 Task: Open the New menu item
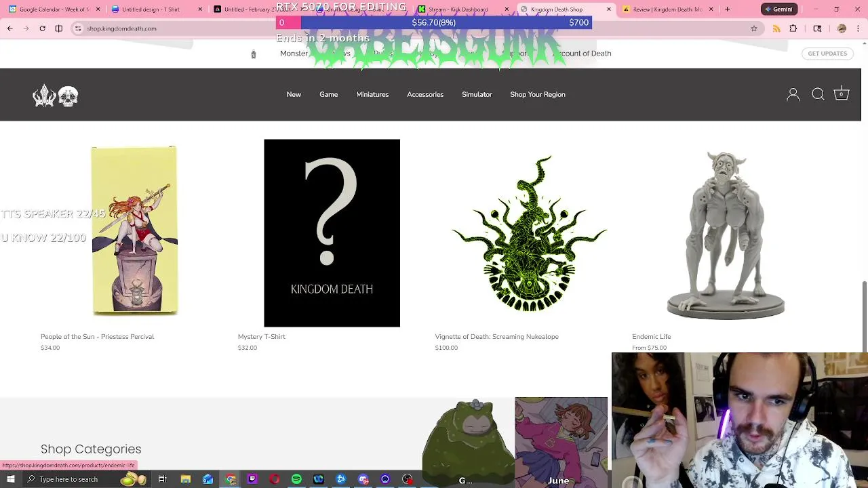tap(294, 94)
